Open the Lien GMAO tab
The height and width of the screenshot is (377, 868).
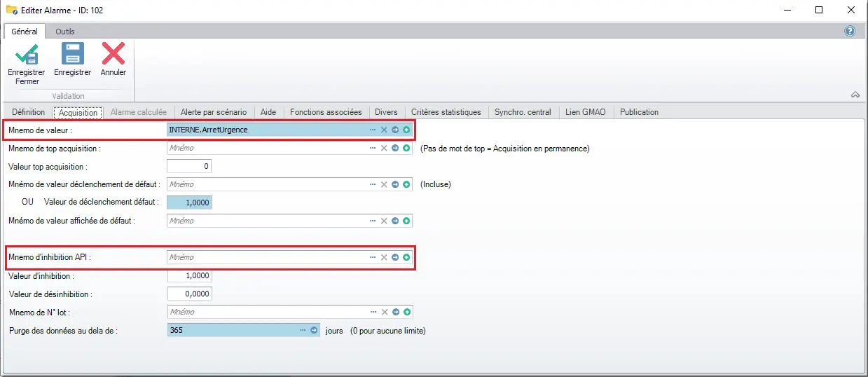point(586,112)
